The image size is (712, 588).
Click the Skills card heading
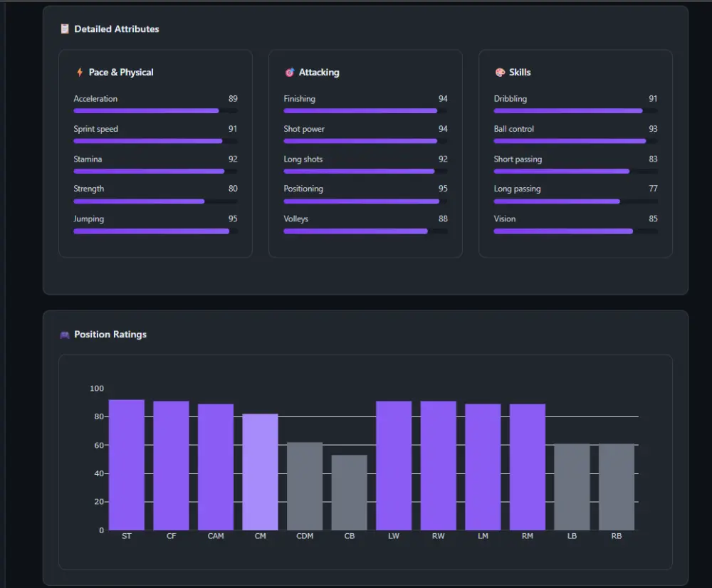pyautogui.click(x=520, y=72)
